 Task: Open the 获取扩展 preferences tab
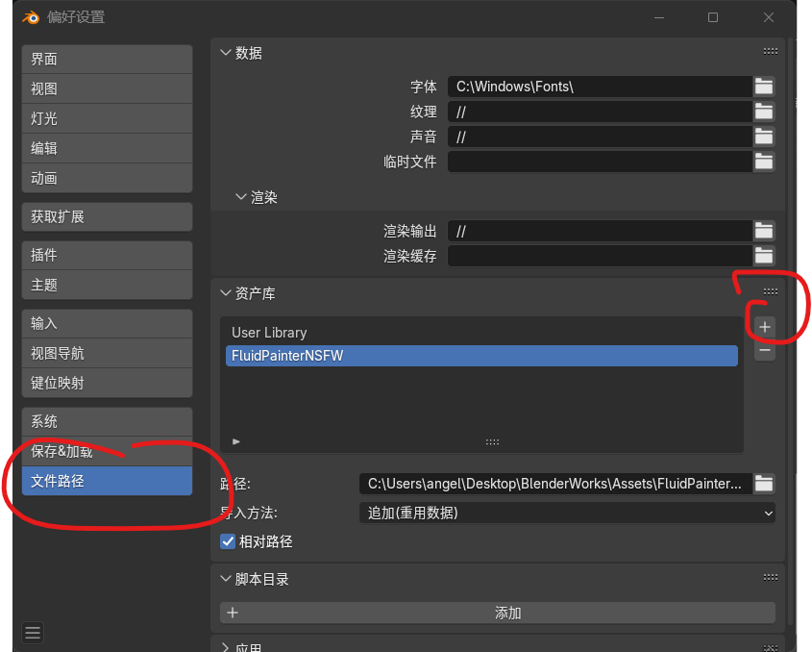[x=108, y=216]
